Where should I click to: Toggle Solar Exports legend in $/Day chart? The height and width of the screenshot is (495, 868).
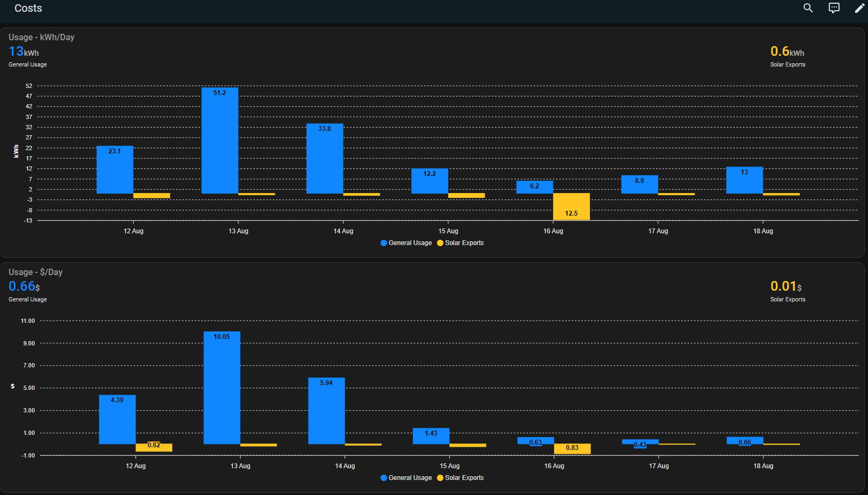coord(461,478)
